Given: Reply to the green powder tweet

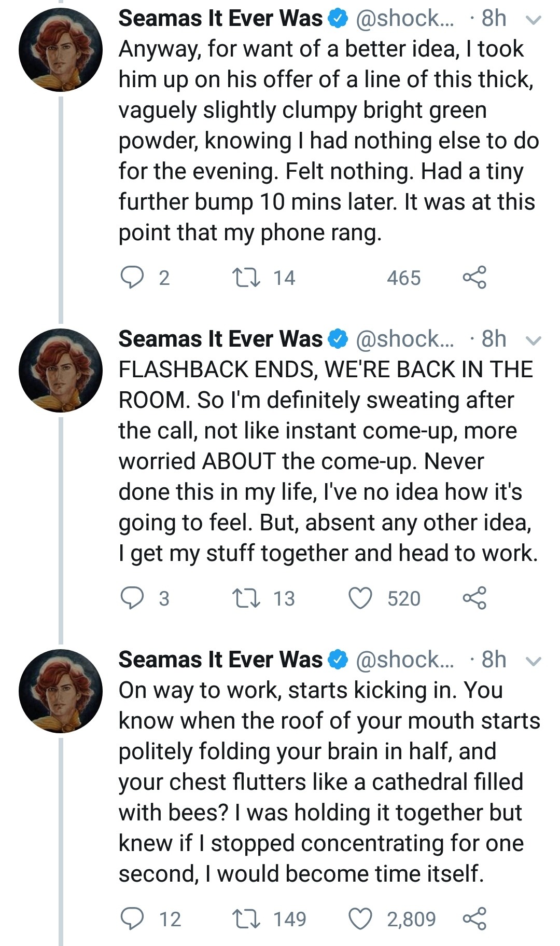Looking at the screenshot, I should tap(132, 278).
